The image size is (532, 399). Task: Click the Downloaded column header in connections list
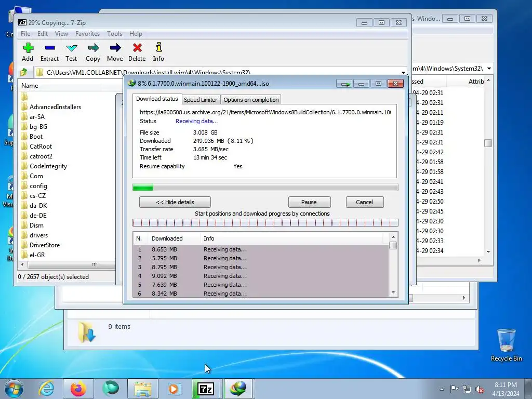pyautogui.click(x=175, y=238)
